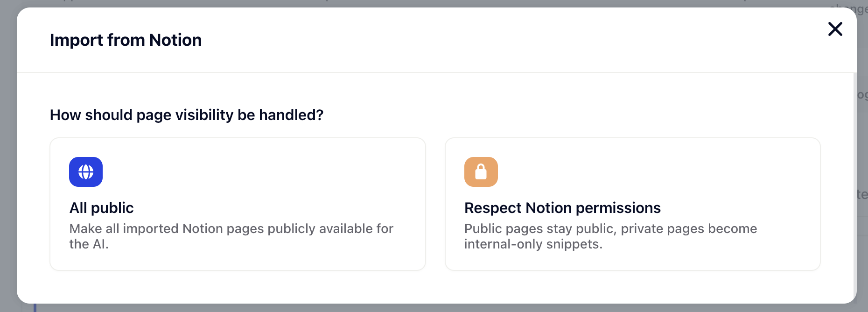Click the orange lock icon
868x312 pixels.
pyautogui.click(x=481, y=172)
